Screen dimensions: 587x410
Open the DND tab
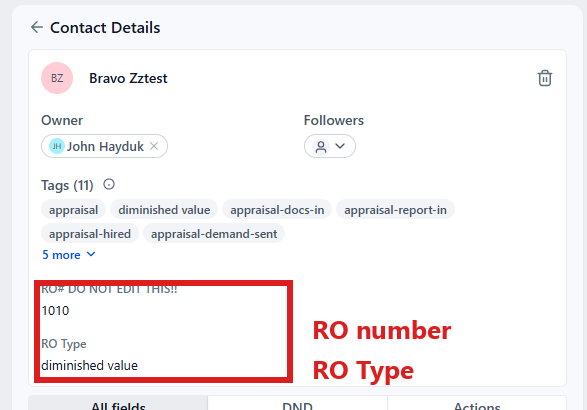pos(297,404)
